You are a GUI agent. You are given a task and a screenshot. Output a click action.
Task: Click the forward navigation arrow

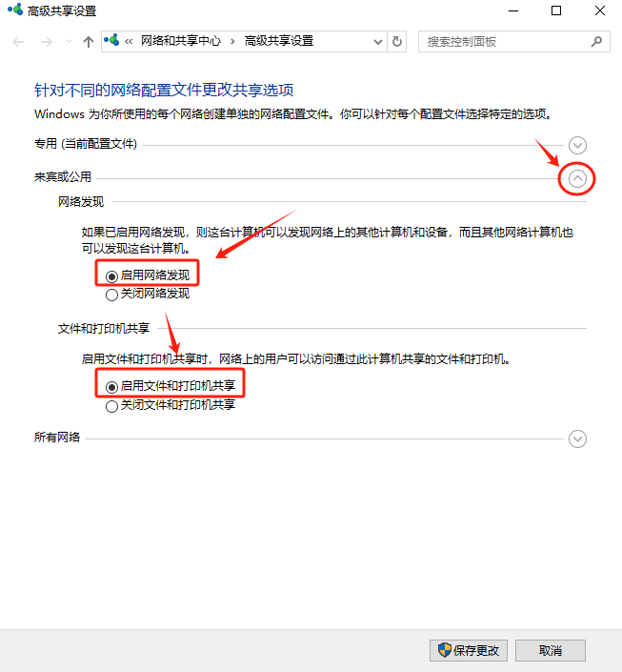[45, 42]
